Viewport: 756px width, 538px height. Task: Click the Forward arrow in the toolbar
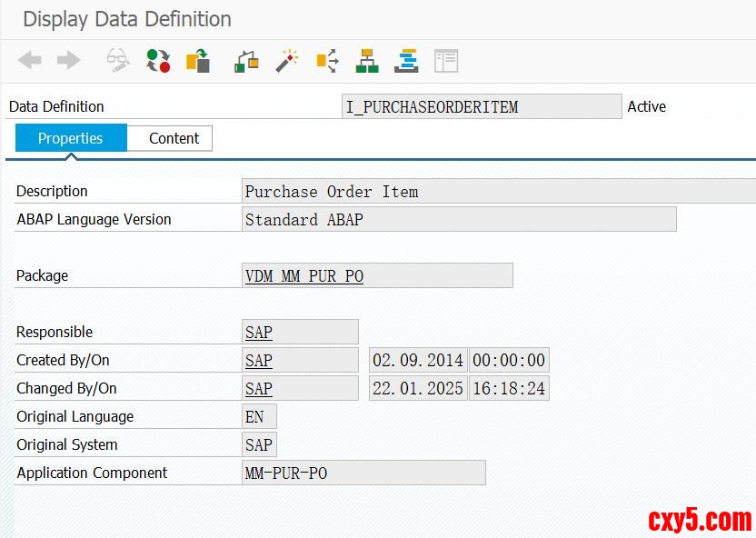[69, 61]
